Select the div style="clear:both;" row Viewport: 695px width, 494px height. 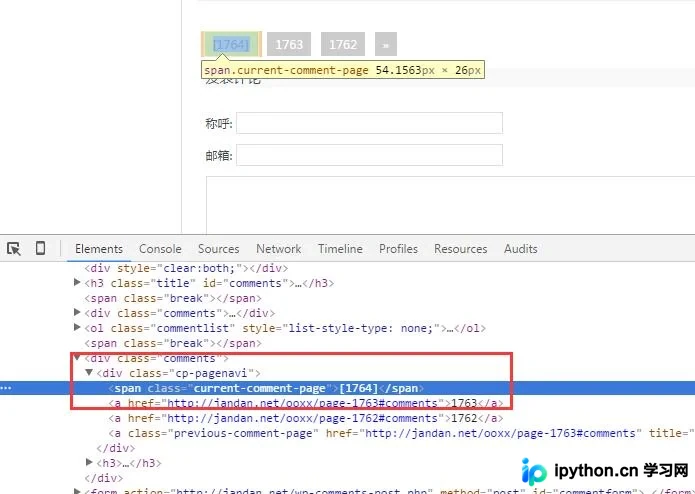click(186, 268)
